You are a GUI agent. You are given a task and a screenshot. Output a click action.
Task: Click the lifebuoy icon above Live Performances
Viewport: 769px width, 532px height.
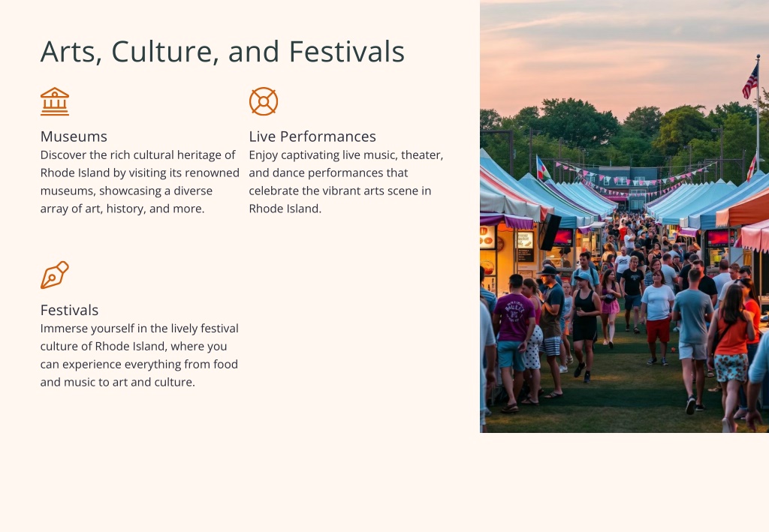(x=264, y=101)
